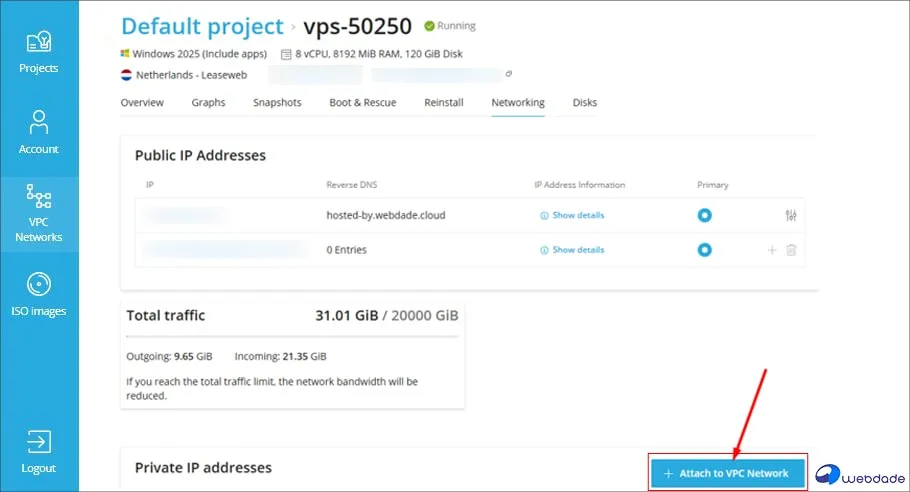Screen dimensions: 910x492
Task: Click the plus icon in the 0 Entries row
Action: [772, 250]
